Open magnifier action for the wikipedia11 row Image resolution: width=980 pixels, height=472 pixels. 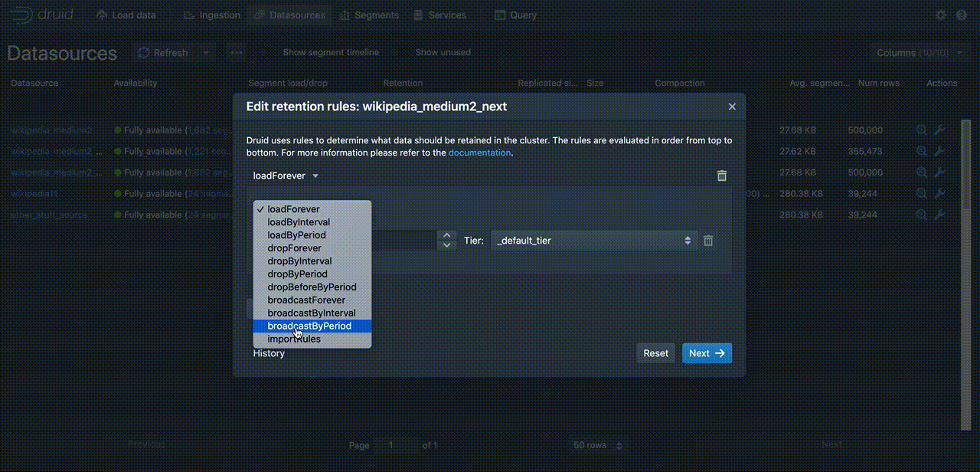click(x=922, y=194)
